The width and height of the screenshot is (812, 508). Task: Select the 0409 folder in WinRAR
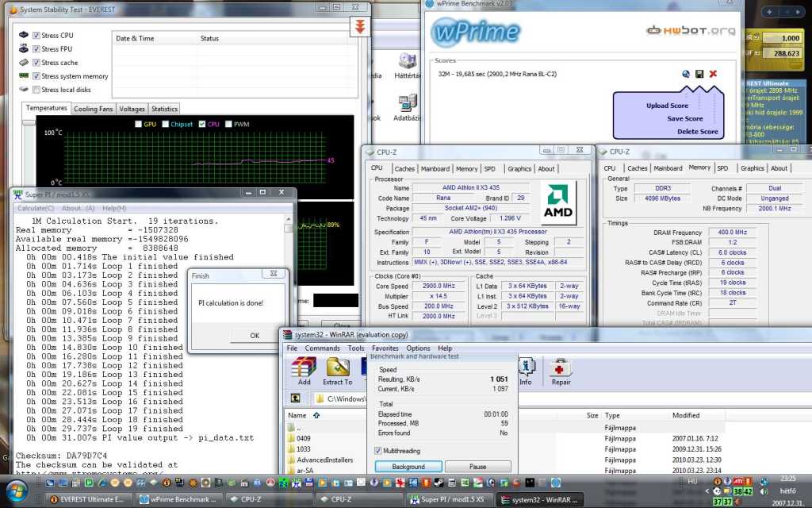(304, 438)
